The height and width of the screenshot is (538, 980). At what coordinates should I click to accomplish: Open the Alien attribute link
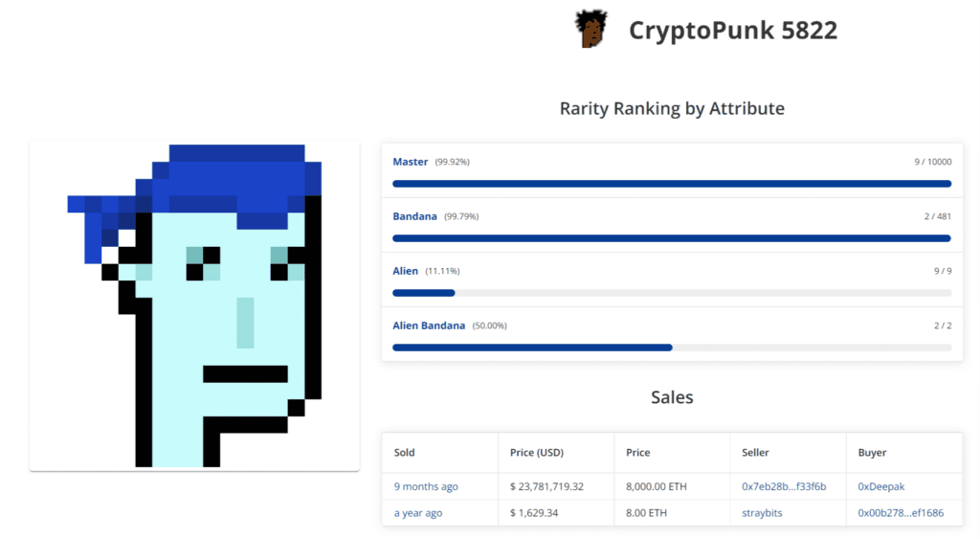(x=405, y=271)
